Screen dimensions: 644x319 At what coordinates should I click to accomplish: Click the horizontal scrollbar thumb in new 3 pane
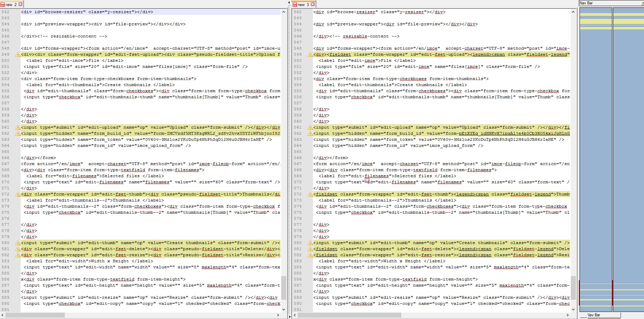click(350, 315)
